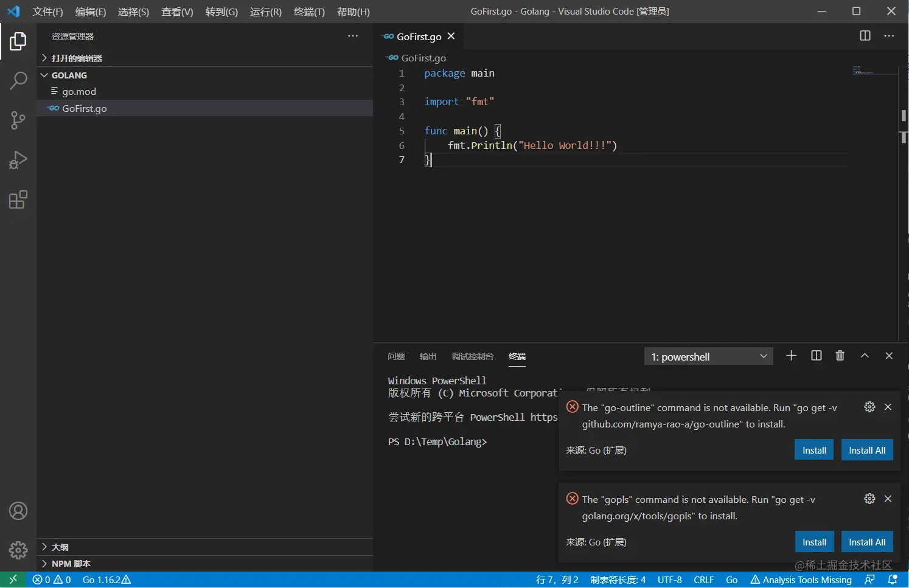
Task: Expand the NPM 脚本 section
Action: click(x=71, y=564)
